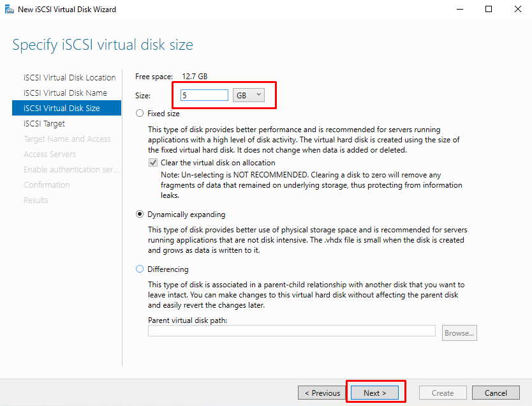The height and width of the screenshot is (406, 532).
Task: Select iSCSI Virtual Disk Size step
Action: pyautogui.click(x=66, y=108)
